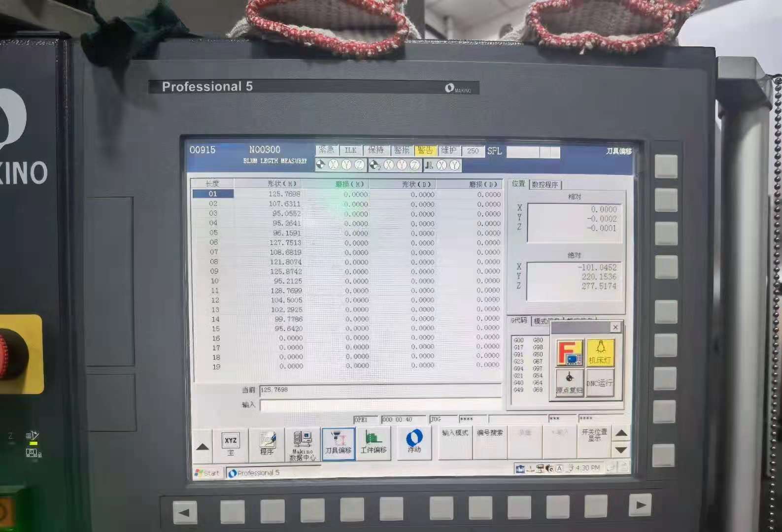Expand softkeys with the up arrow left of XYZ
This screenshot has height=532, width=782.
pyautogui.click(x=202, y=447)
